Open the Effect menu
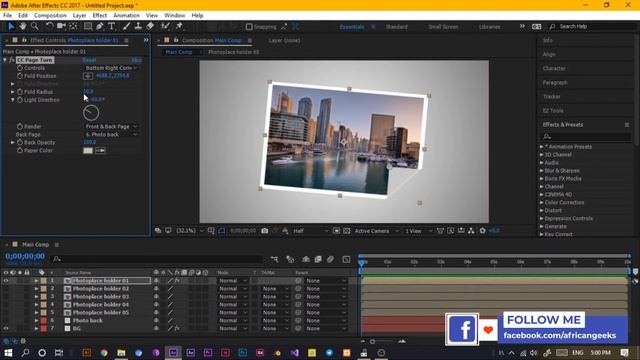This screenshot has width=640, height=360. pos(100,16)
